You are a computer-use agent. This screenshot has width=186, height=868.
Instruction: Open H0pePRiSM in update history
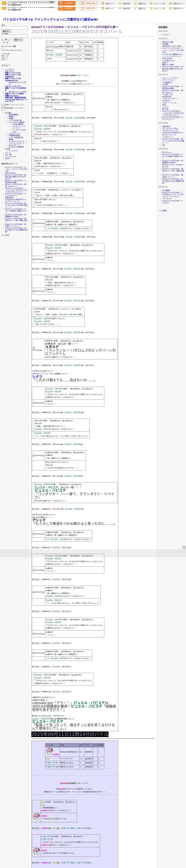coord(166,97)
